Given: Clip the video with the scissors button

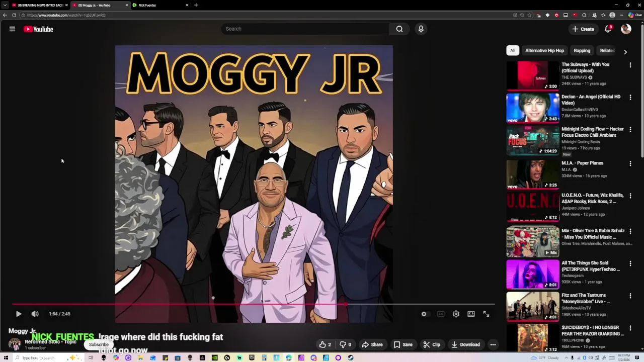Looking at the screenshot, I should 432,344.
